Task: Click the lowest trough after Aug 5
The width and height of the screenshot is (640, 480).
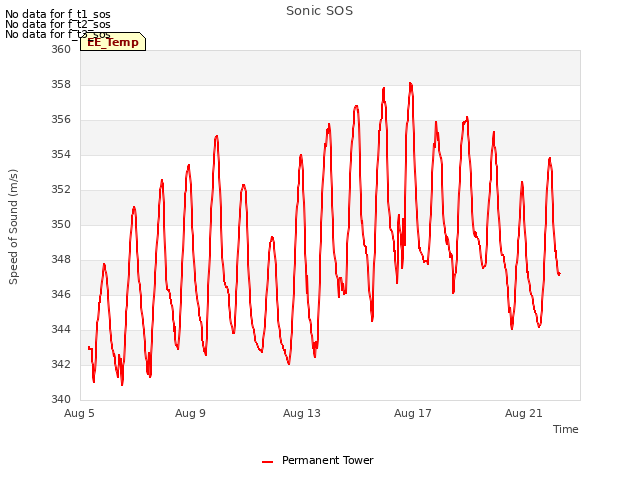Action: [122, 384]
